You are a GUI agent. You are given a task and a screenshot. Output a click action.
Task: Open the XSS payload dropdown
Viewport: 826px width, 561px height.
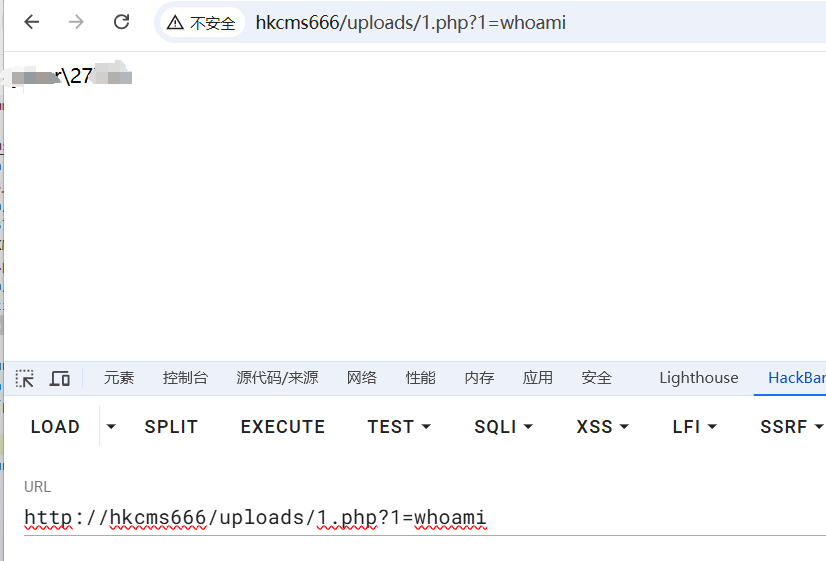point(602,427)
